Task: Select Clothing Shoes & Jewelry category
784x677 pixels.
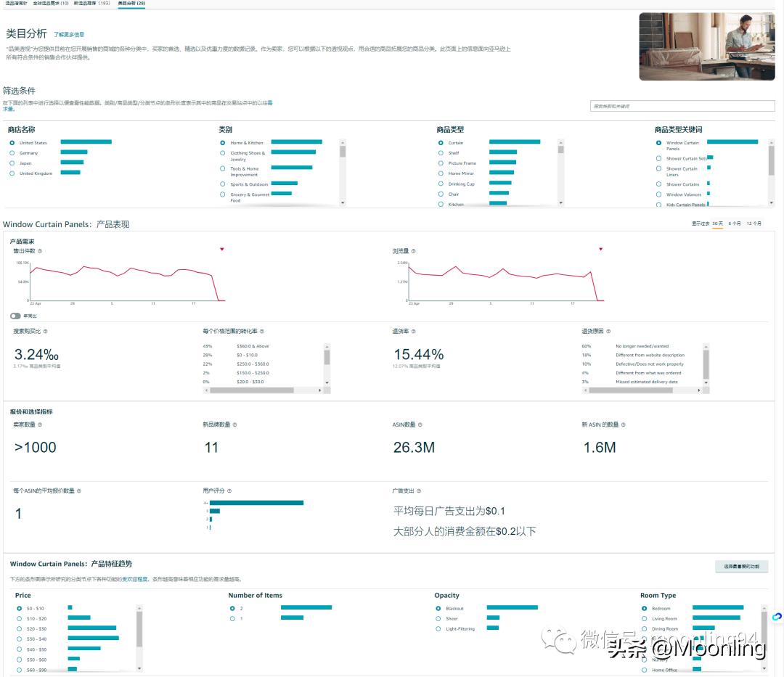Action: 223,153
